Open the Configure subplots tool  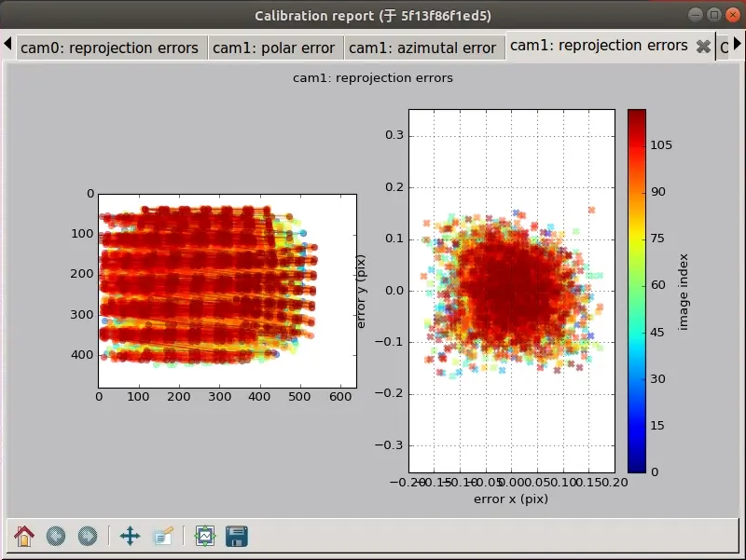[205, 536]
